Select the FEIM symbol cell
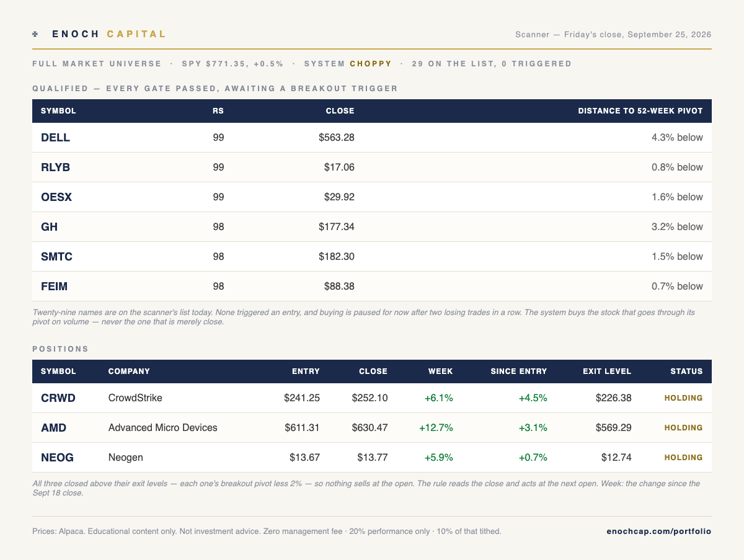This screenshot has width=744, height=560. coord(55,287)
